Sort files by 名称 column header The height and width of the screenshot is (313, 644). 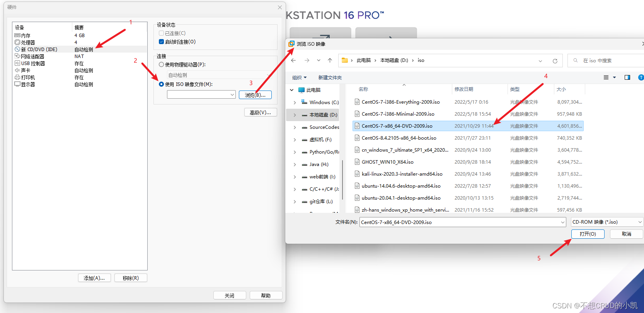coord(363,89)
